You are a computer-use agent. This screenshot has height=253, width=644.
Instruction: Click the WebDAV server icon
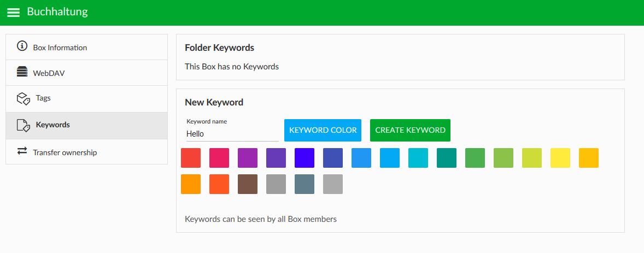(22, 72)
